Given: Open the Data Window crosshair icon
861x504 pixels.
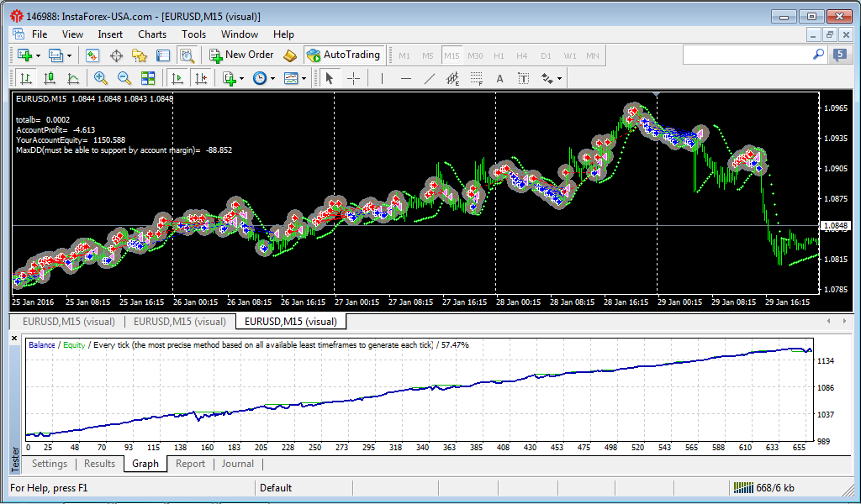Looking at the screenshot, I should (116, 55).
